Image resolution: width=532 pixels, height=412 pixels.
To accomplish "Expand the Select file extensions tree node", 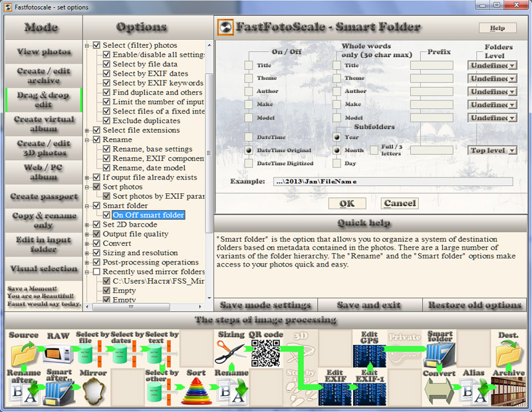I will (87, 130).
